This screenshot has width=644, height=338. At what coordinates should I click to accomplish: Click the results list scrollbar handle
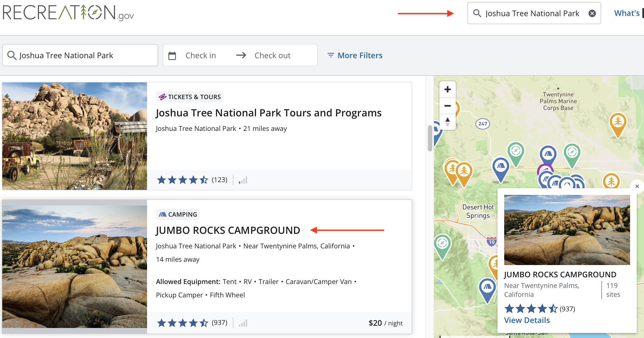(430, 138)
